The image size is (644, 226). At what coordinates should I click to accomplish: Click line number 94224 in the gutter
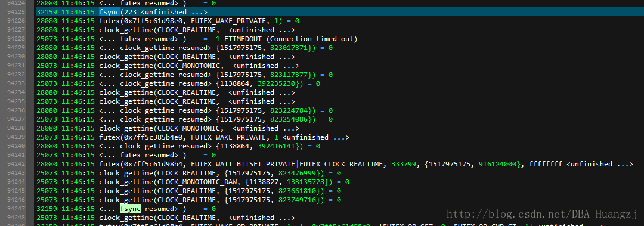click(x=17, y=4)
